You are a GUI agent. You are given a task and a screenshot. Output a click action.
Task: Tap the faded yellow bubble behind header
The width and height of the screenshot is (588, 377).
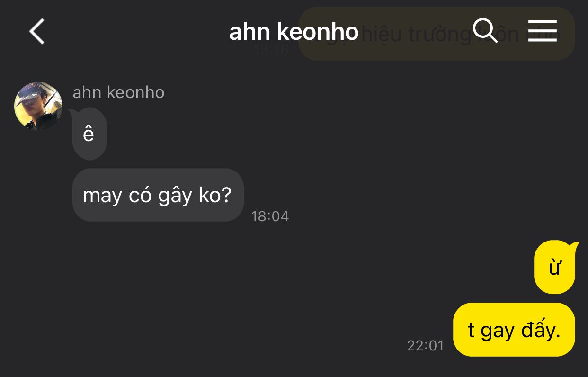437,34
